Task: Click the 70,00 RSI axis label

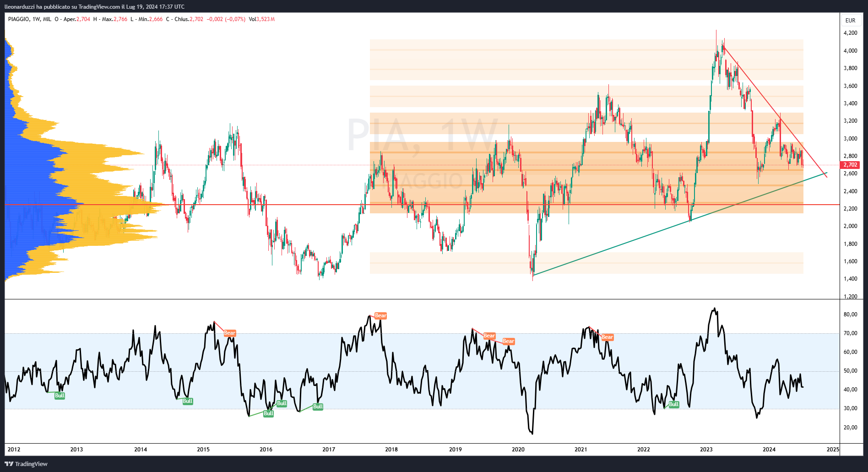Action: (x=850, y=333)
